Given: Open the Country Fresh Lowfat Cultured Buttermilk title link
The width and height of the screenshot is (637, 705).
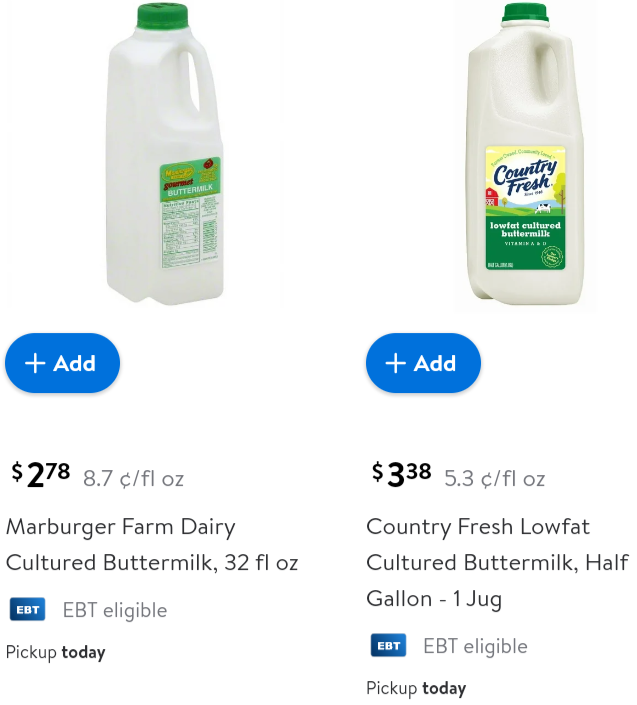Looking at the screenshot, I should [496, 562].
